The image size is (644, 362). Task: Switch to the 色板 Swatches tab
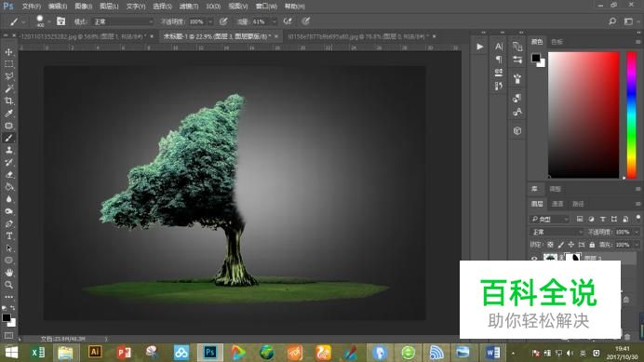coord(557,42)
